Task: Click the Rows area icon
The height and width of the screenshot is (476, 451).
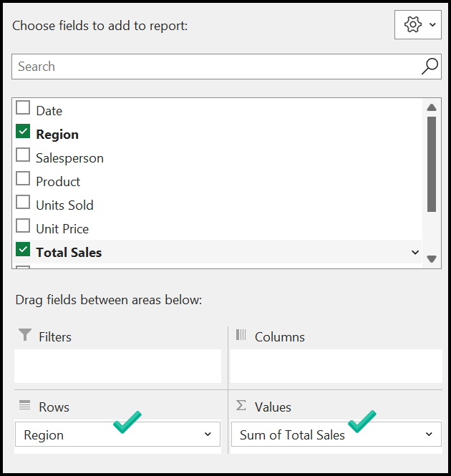Action: pyautogui.click(x=25, y=407)
